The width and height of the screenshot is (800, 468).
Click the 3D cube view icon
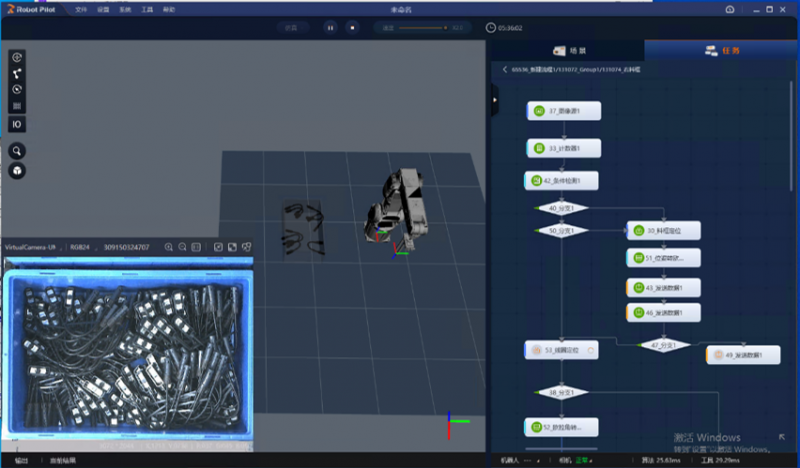point(17,171)
